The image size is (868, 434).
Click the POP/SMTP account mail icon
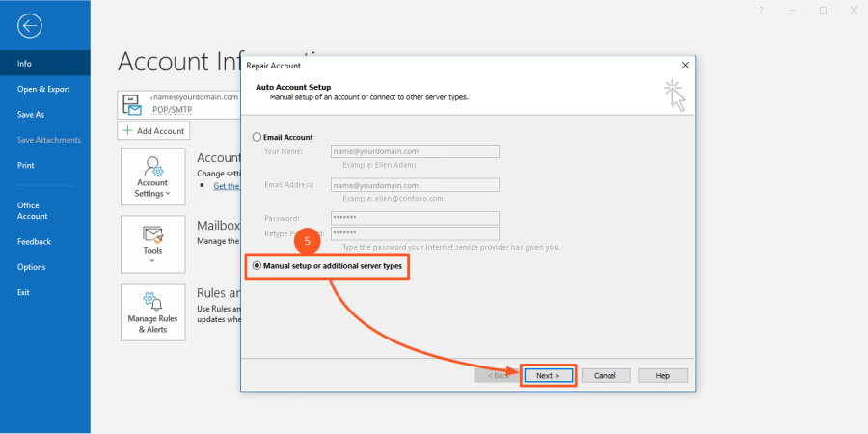pyautogui.click(x=132, y=104)
